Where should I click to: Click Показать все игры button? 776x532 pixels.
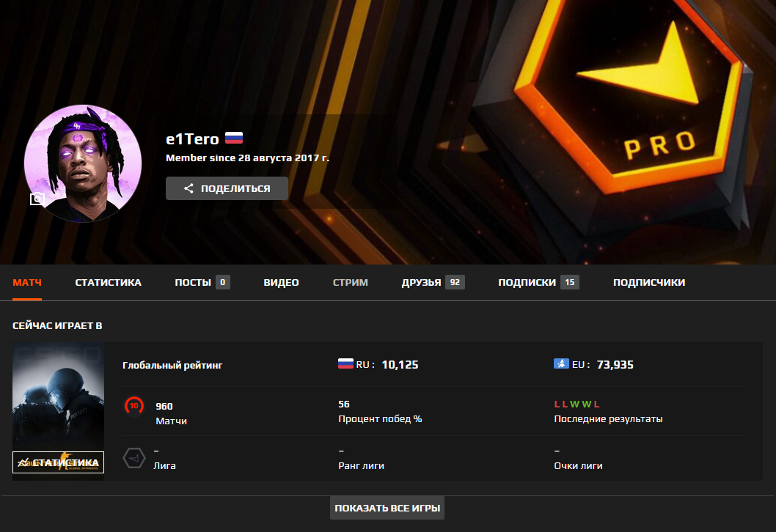click(387, 508)
